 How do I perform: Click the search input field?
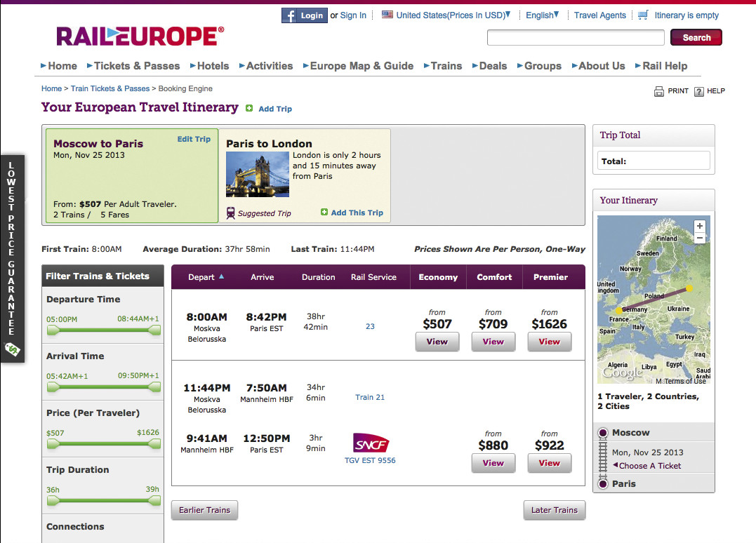pyautogui.click(x=575, y=38)
